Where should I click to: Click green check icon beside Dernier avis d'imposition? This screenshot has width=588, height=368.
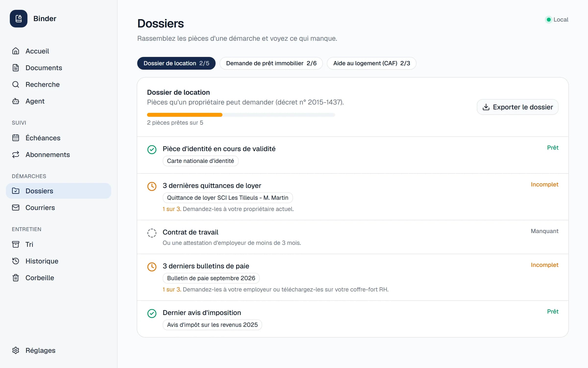coord(152,314)
